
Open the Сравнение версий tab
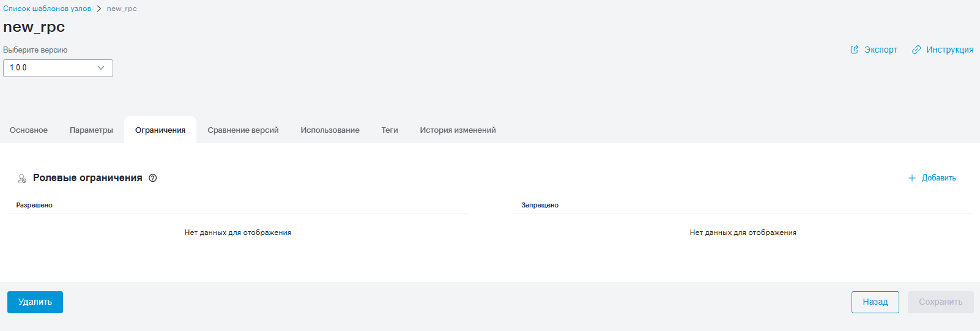click(x=243, y=130)
